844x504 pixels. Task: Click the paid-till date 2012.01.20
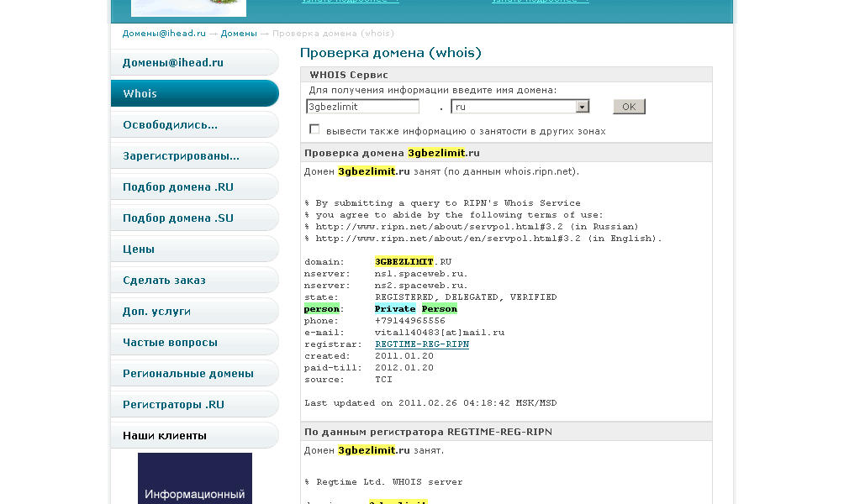pyautogui.click(x=404, y=368)
